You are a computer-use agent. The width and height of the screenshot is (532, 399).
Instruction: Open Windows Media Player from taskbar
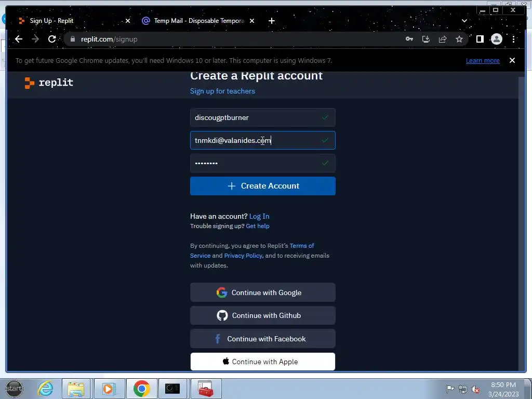click(x=109, y=389)
